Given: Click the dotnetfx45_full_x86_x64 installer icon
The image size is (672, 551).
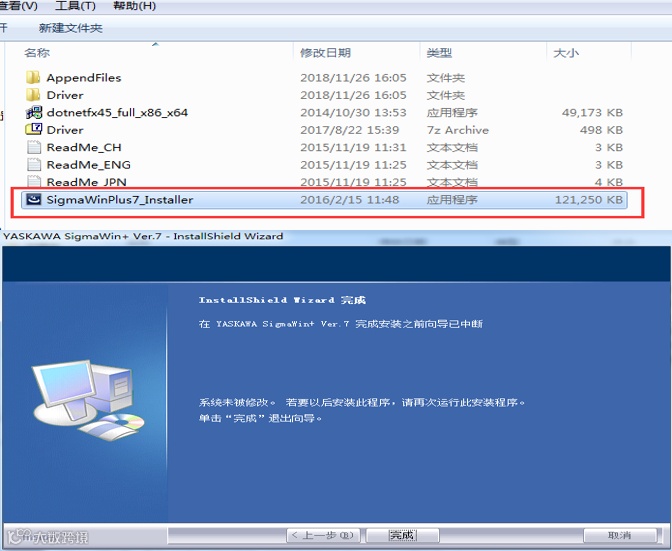Looking at the screenshot, I should tap(34, 112).
